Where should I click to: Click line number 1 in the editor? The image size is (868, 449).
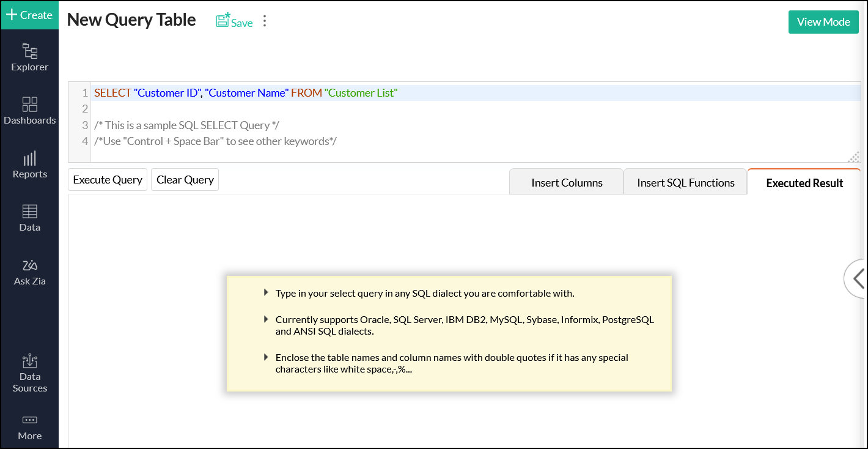[x=84, y=92]
